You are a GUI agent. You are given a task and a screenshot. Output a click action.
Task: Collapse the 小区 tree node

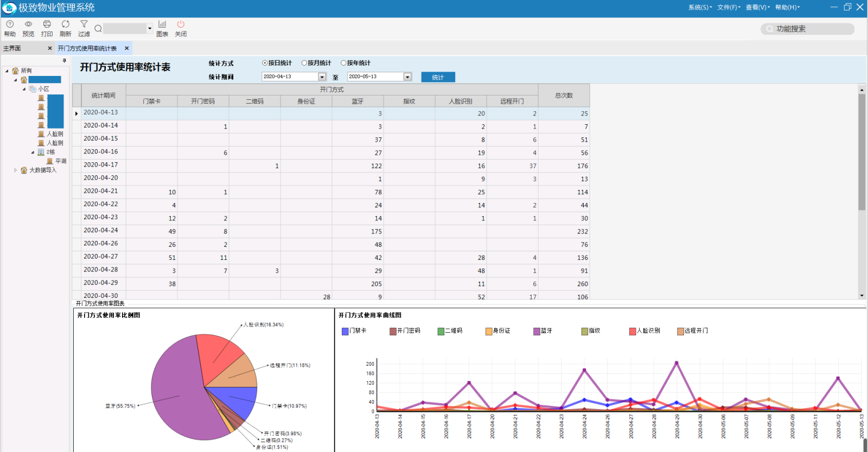coord(24,89)
